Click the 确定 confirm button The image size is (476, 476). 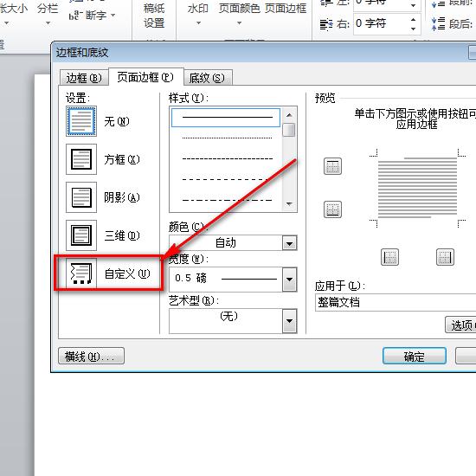tap(415, 357)
